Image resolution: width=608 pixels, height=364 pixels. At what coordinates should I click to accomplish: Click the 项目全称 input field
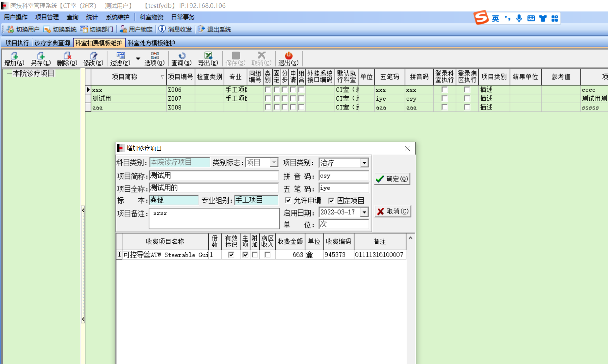214,188
